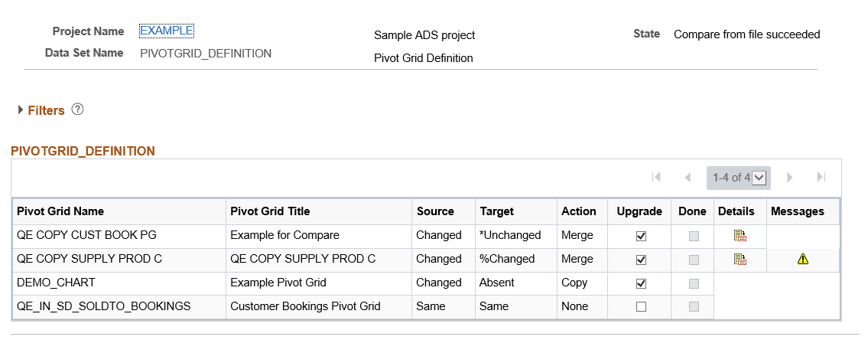868x340 pixels.
Task: Open the EXAMPLE project link
Action: [x=167, y=31]
